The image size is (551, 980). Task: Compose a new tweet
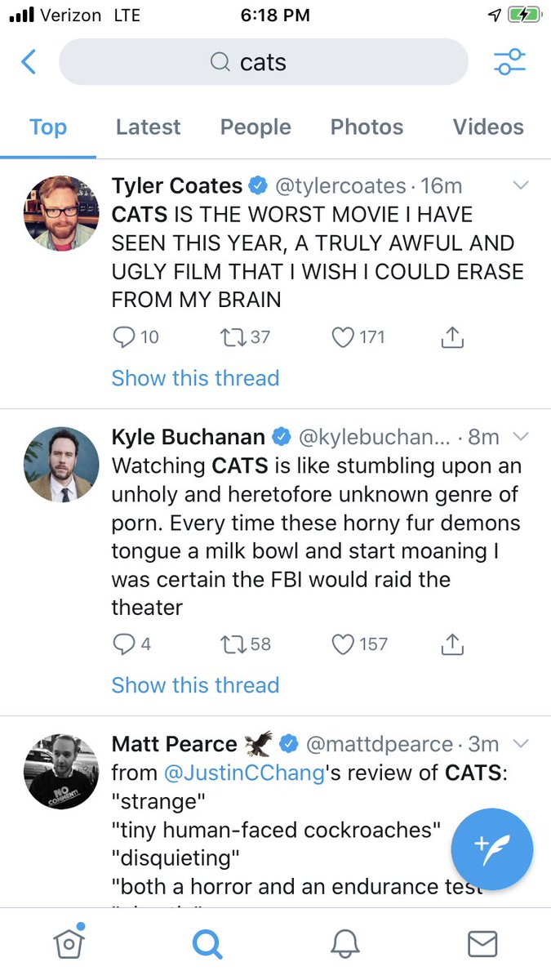(491, 849)
